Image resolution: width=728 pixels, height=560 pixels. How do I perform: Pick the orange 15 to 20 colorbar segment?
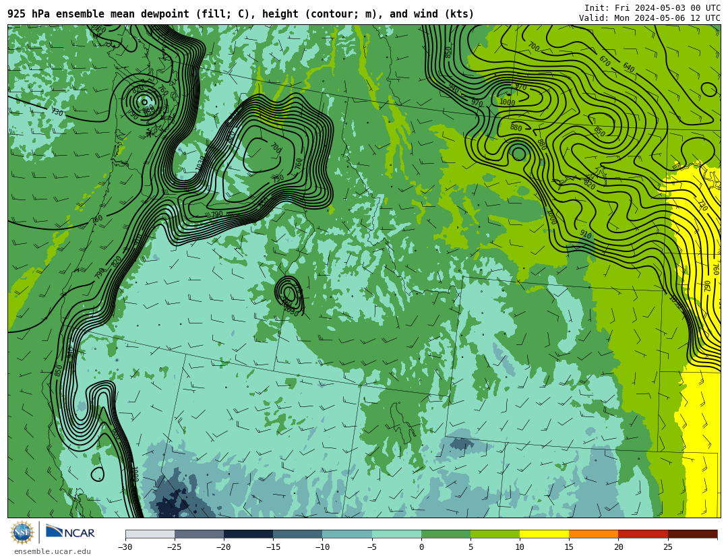coord(594,534)
